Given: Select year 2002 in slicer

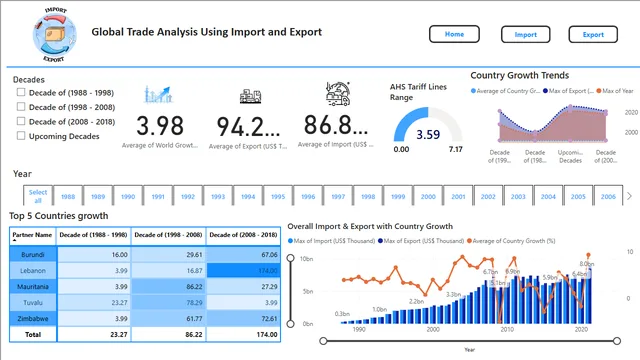Looking at the screenshot, I should point(488,196).
